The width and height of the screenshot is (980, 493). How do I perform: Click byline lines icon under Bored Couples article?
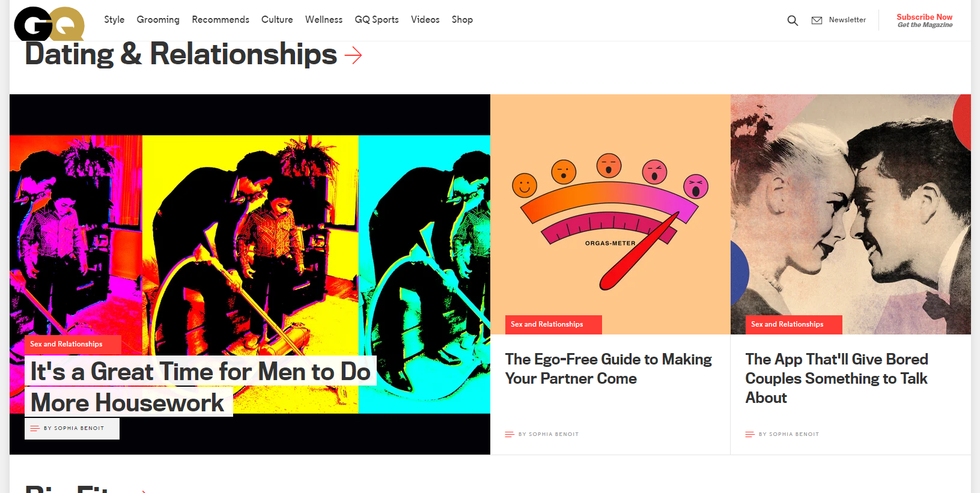[x=750, y=434]
